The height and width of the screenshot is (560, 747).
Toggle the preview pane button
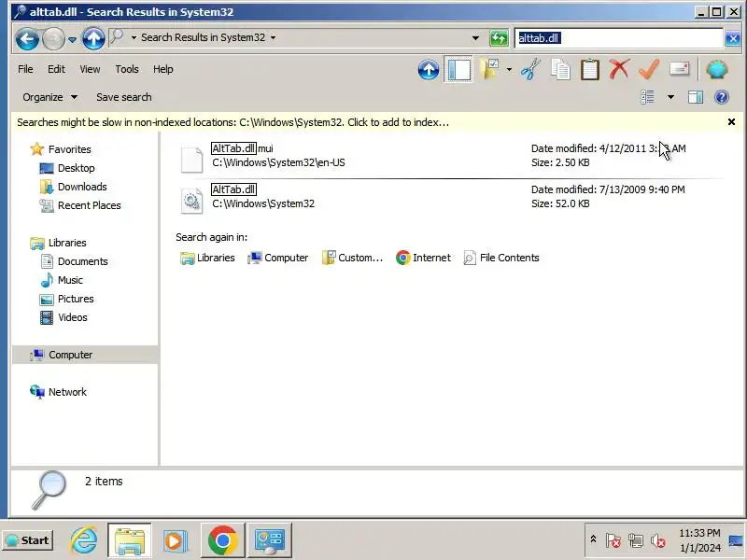[696, 97]
